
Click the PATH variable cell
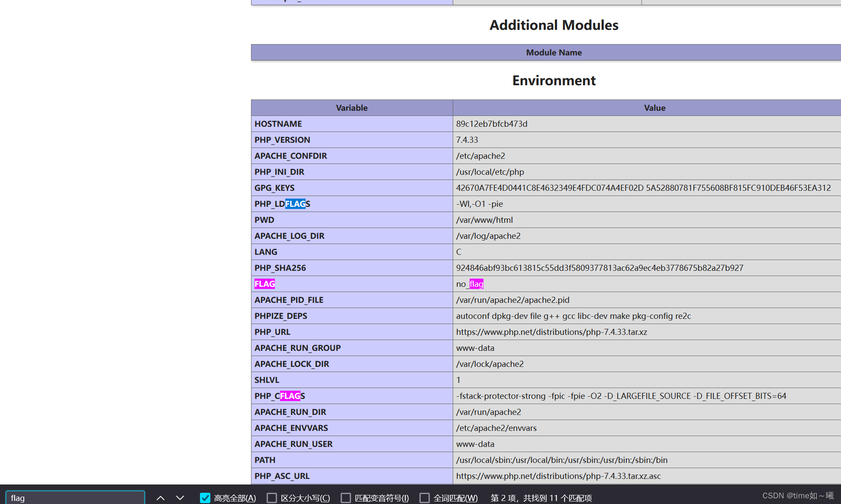352,460
